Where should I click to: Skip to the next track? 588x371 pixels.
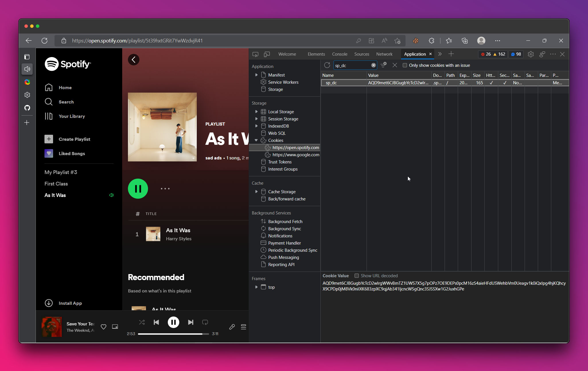[x=191, y=322]
